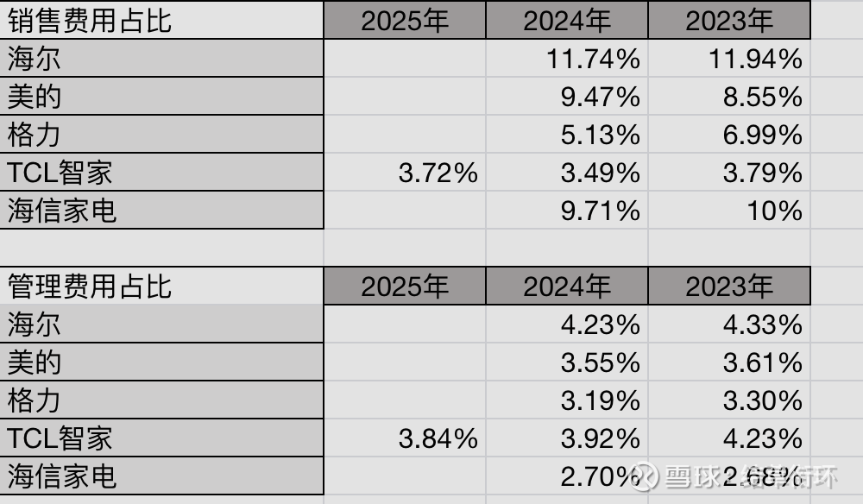Click the 2023年 column header in management table
863x504 pixels.
[x=729, y=286]
